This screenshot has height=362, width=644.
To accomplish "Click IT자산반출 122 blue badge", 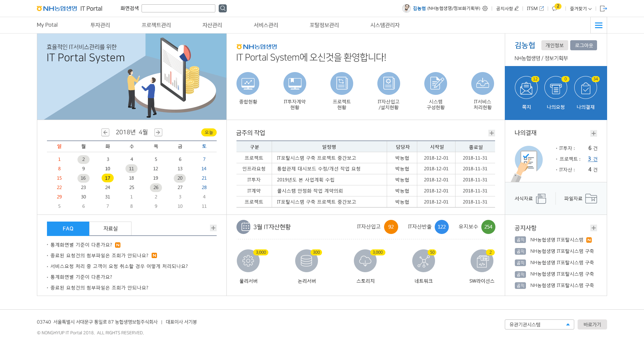I will (x=442, y=227).
